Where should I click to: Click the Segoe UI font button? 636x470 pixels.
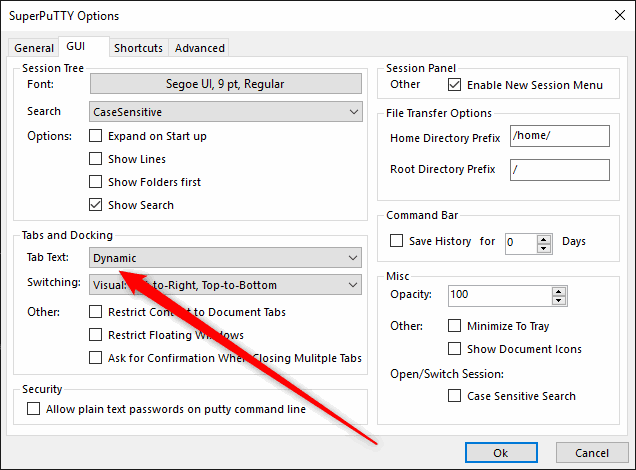225,85
